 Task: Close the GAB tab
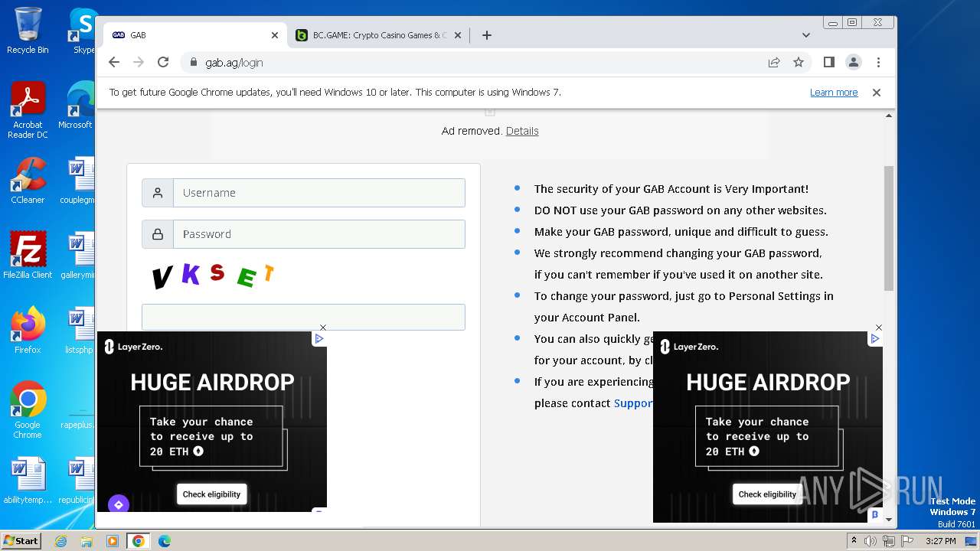[275, 35]
